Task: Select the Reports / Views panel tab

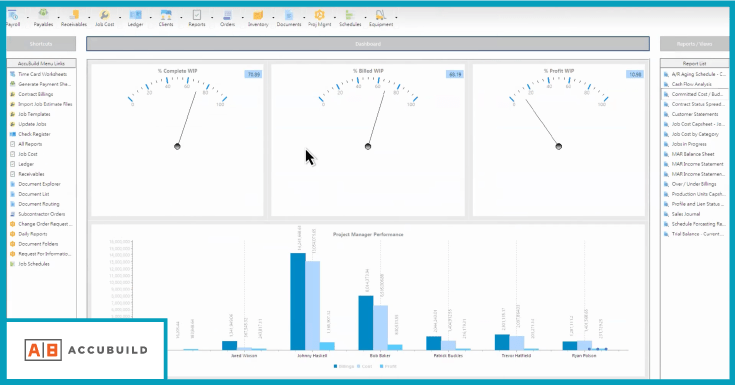Action: 694,44
